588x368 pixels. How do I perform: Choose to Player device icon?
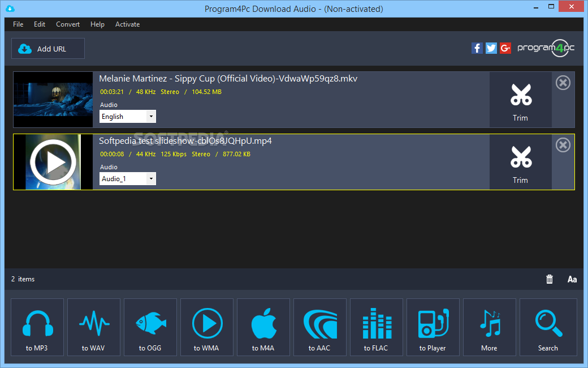click(x=433, y=327)
